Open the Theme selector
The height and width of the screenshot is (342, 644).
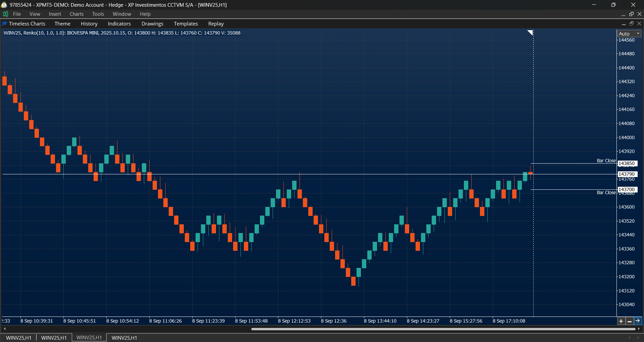coord(62,23)
